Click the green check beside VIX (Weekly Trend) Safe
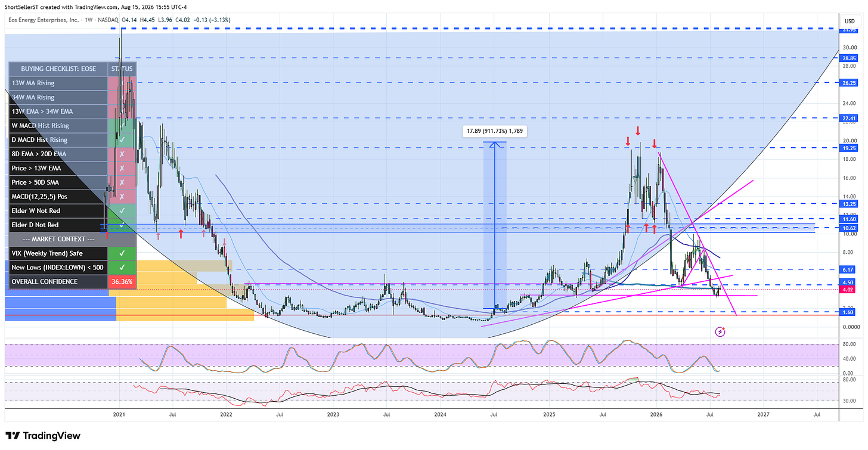Screen dimensions: 868x450 (122, 253)
